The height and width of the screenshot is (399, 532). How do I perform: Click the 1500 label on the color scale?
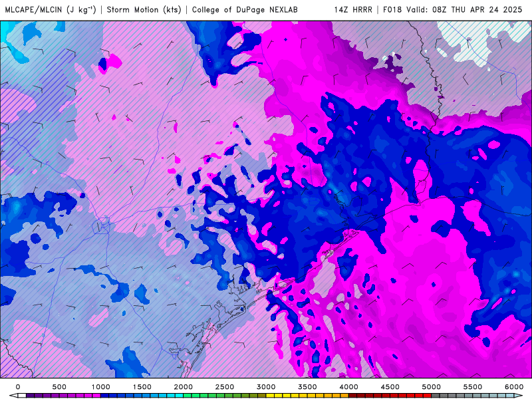tap(142, 387)
